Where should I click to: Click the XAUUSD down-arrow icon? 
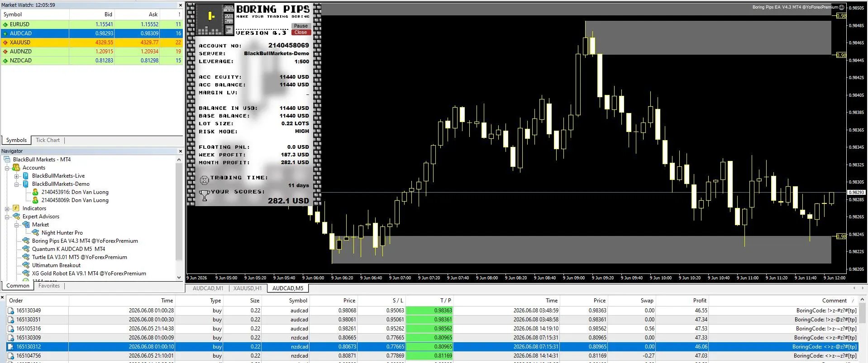tap(5, 42)
